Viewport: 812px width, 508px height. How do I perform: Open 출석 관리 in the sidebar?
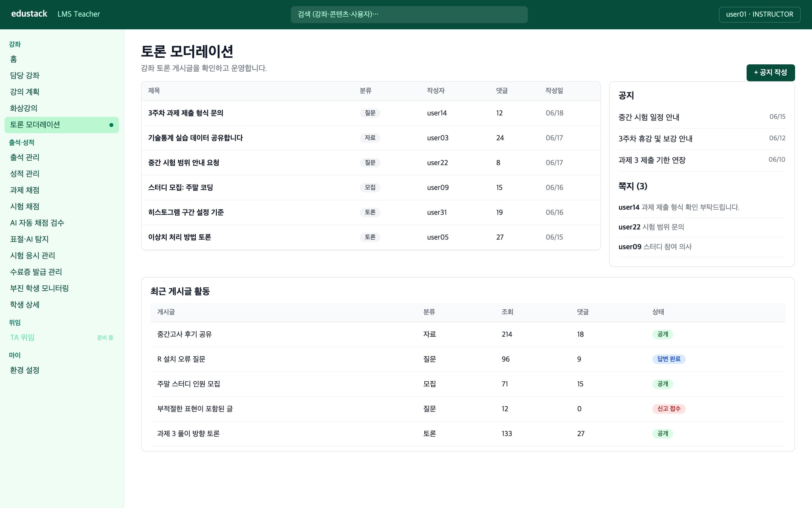(62, 157)
